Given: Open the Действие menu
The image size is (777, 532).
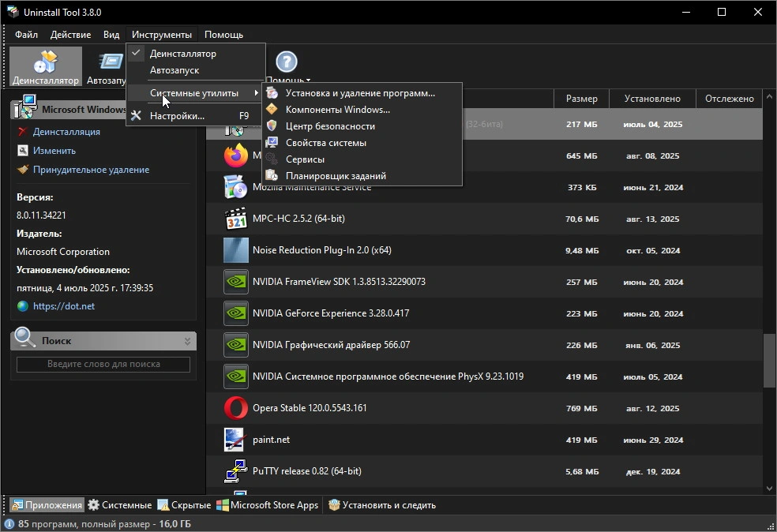Looking at the screenshot, I should [70, 35].
